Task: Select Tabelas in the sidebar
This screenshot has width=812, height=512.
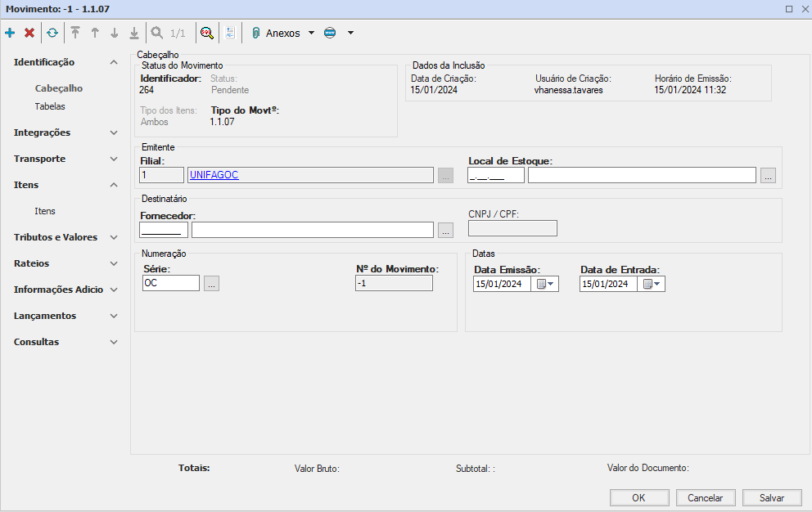Action: tap(50, 106)
